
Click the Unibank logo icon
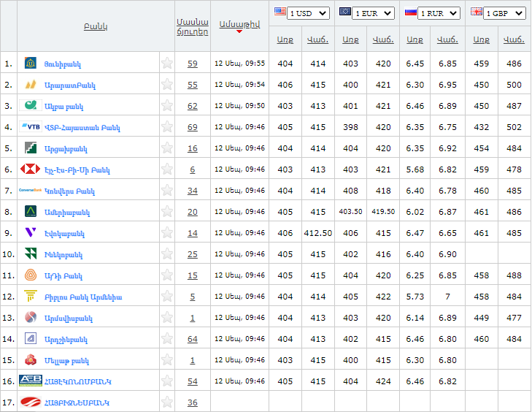pyautogui.click(x=31, y=64)
